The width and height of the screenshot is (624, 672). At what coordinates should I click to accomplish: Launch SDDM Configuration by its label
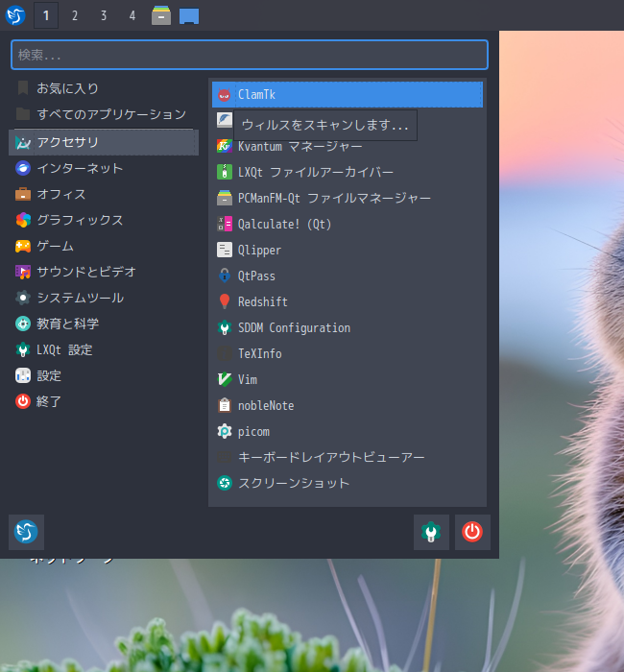[294, 327]
